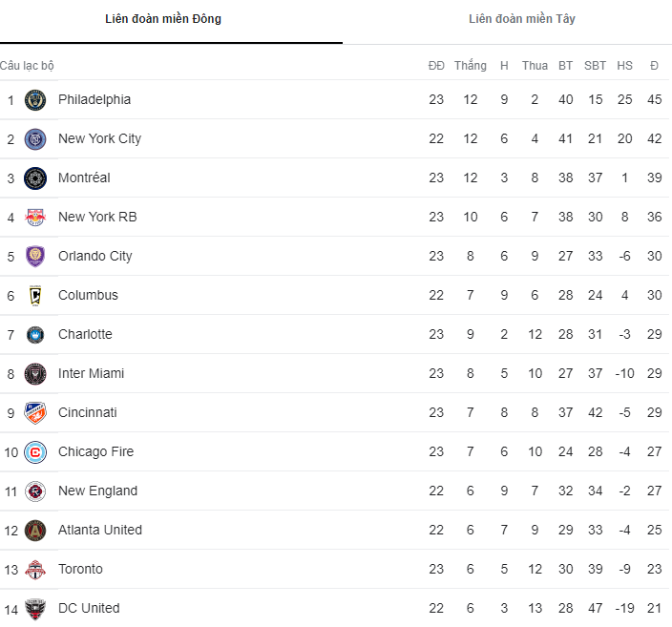Switch to Liên đoàn miền Tây tab
This screenshot has width=672, height=627.
(521, 19)
